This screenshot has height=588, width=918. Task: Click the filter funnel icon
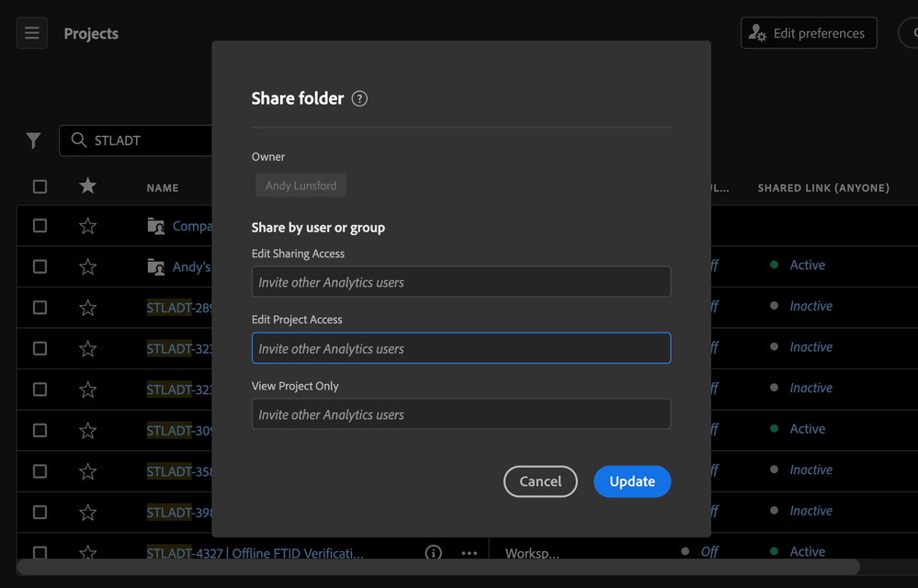coord(33,141)
